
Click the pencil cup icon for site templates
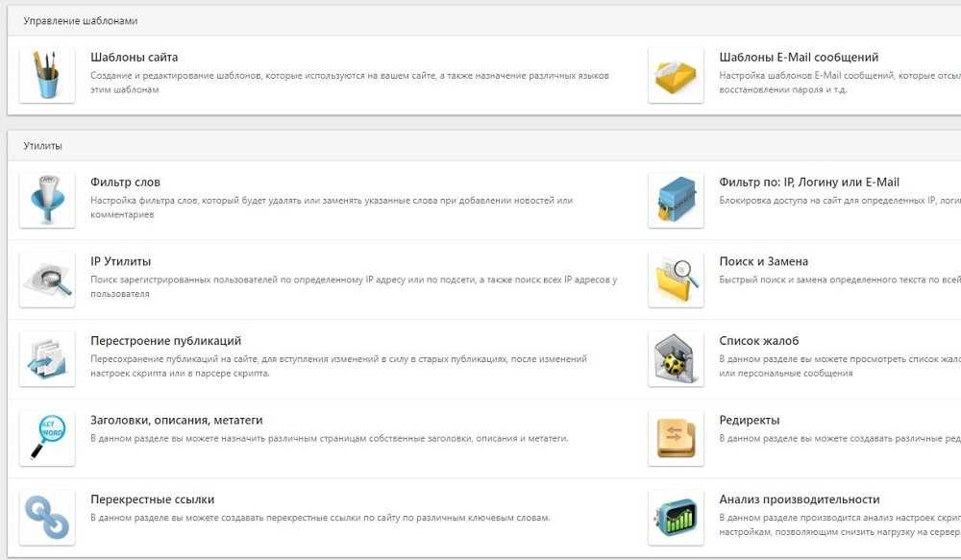click(x=47, y=75)
